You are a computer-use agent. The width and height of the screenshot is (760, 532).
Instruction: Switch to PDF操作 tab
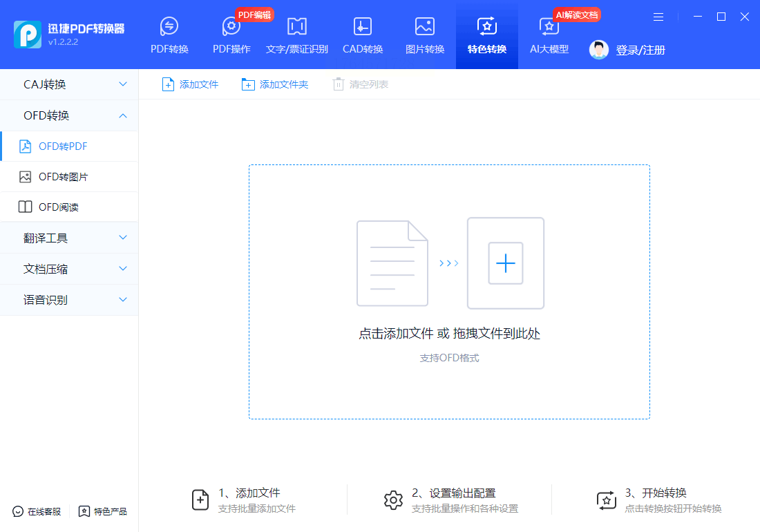click(231, 35)
